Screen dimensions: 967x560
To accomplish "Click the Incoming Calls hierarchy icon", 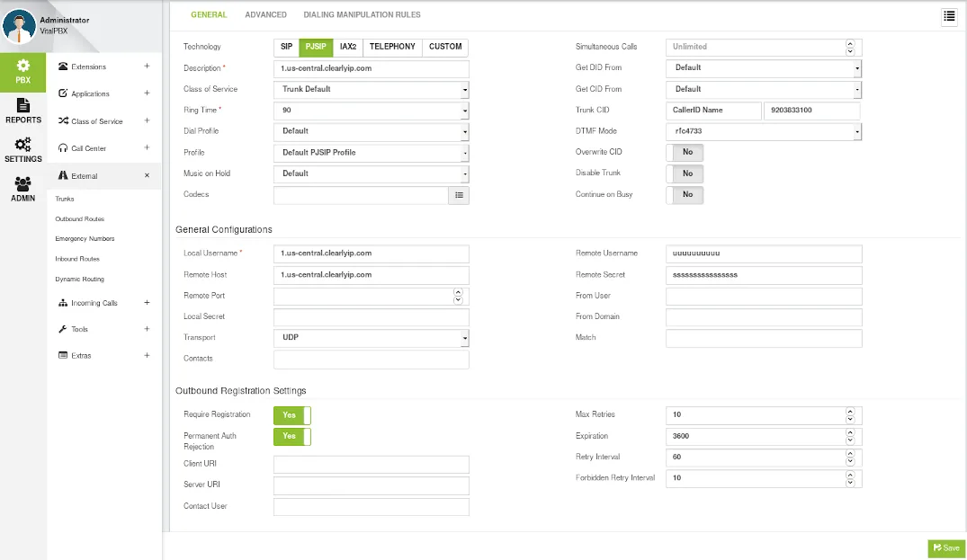I will (x=63, y=303).
